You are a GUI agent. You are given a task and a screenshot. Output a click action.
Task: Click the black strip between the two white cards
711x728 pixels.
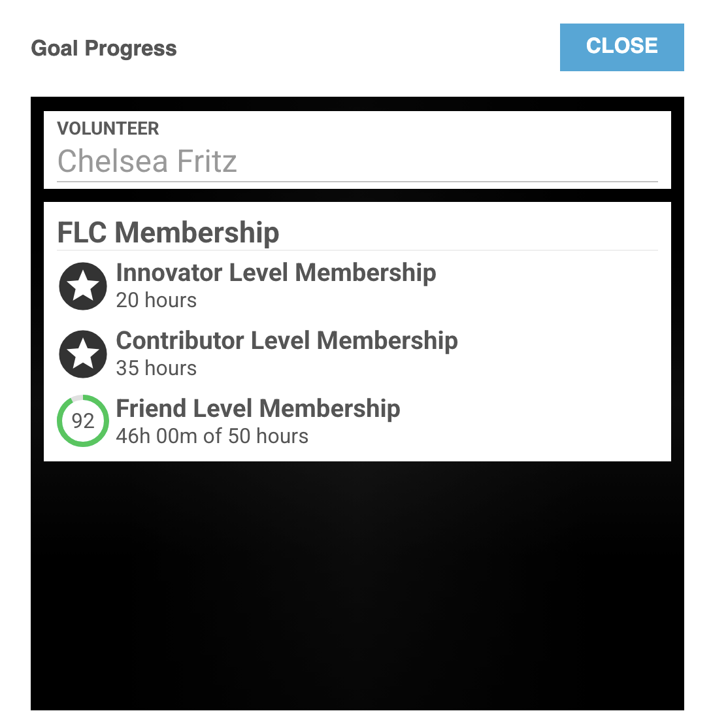tap(357, 195)
